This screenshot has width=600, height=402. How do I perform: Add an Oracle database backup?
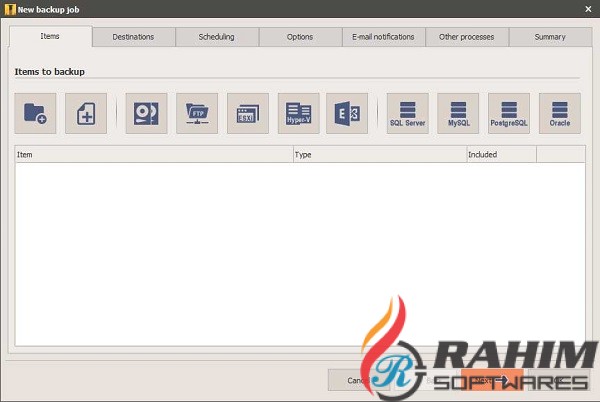click(x=560, y=113)
